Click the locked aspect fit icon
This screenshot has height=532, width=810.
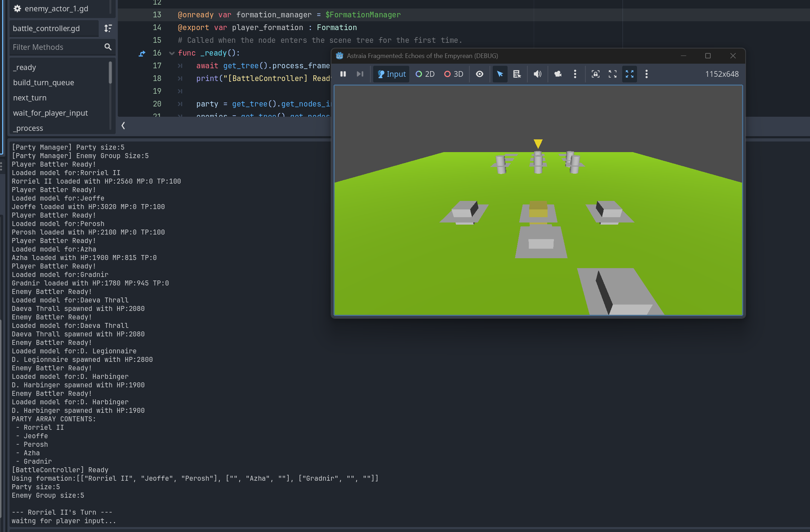[x=595, y=74]
